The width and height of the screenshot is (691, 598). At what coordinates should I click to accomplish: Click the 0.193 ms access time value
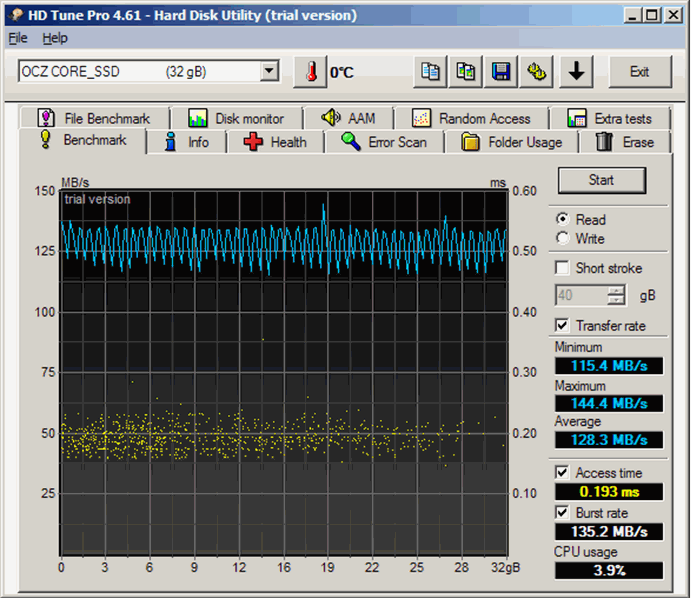[x=609, y=491]
